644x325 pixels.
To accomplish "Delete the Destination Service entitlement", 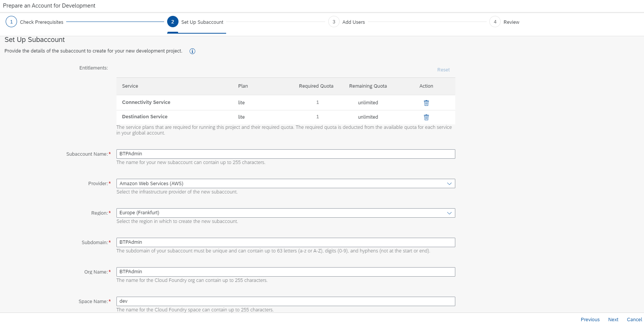I will 426,117.
